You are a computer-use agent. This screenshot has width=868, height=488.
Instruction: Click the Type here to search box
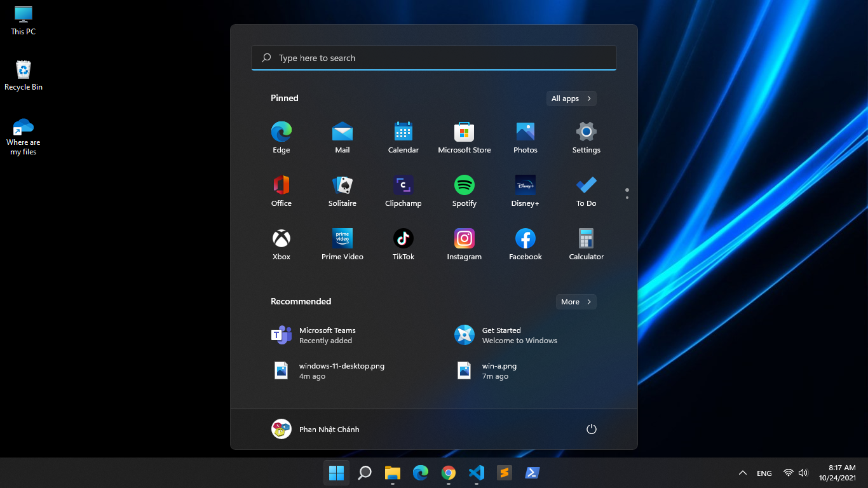[x=434, y=58]
